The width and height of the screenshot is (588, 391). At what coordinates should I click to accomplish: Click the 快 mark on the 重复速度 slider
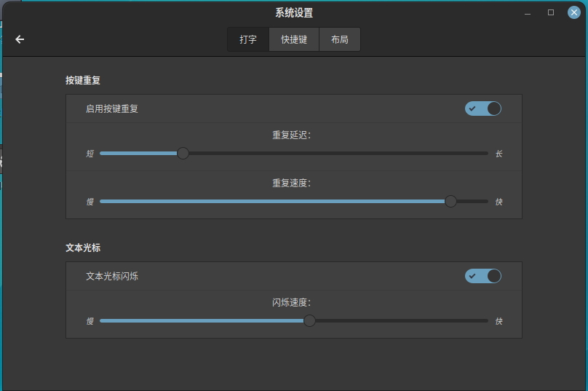coord(498,202)
